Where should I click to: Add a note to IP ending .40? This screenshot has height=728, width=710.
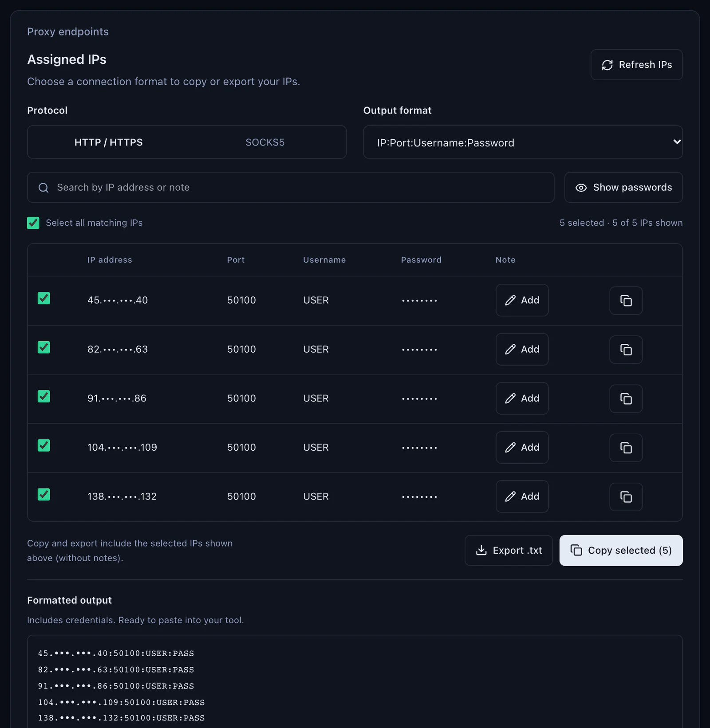[x=522, y=300]
